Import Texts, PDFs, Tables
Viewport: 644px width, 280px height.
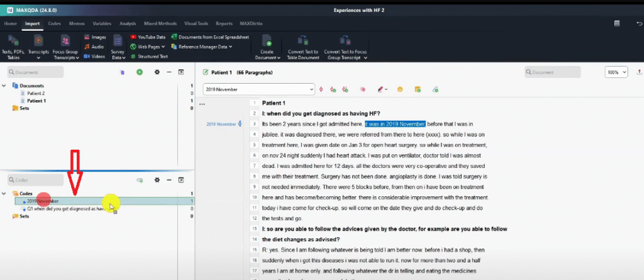click(x=13, y=47)
